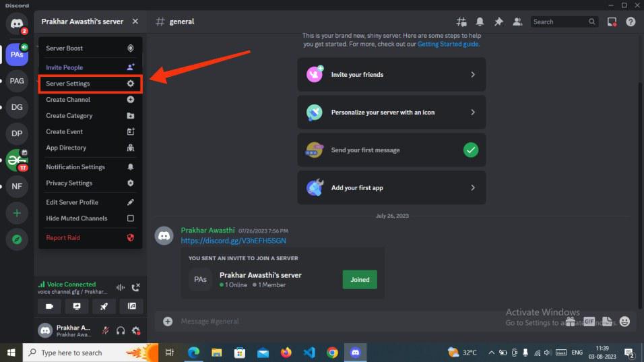Choose Create Channel menu entry

point(90,100)
